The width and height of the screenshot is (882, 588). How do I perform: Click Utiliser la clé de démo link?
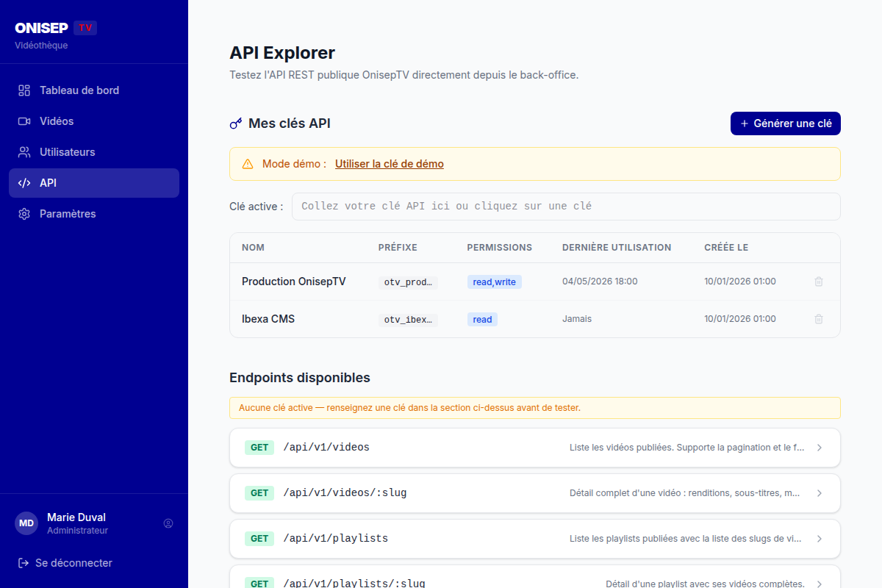pos(390,164)
